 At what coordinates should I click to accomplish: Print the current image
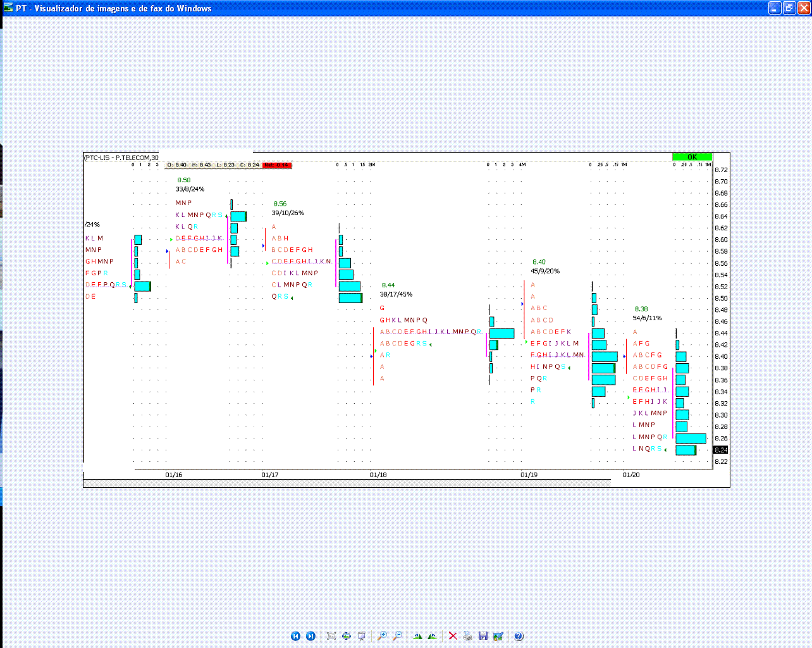[468, 636]
